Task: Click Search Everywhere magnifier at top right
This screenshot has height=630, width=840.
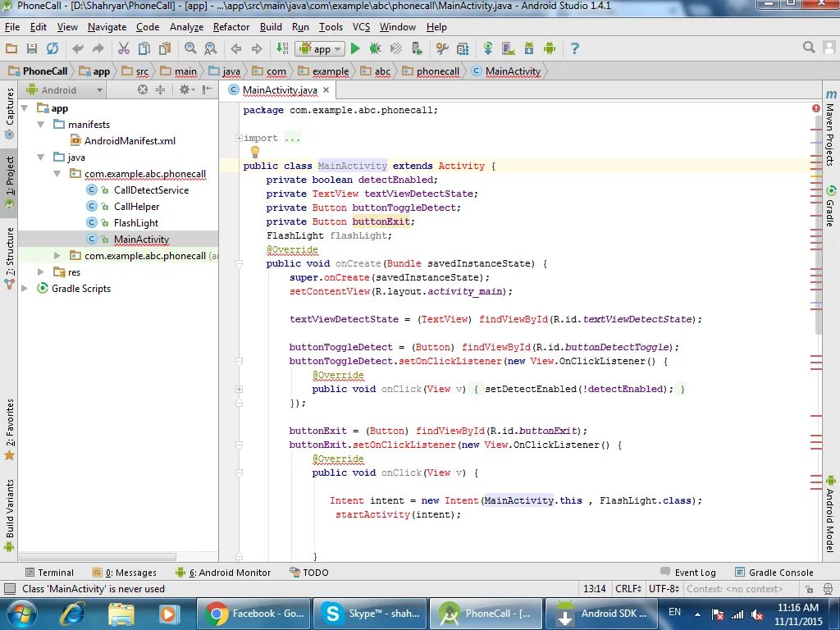Action: (809, 48)
